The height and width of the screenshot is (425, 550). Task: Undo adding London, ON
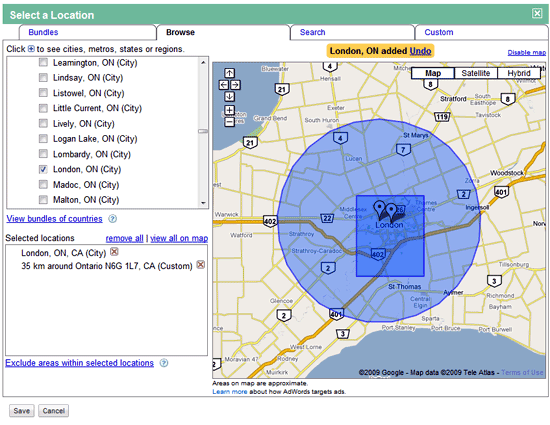coord(420,51)
